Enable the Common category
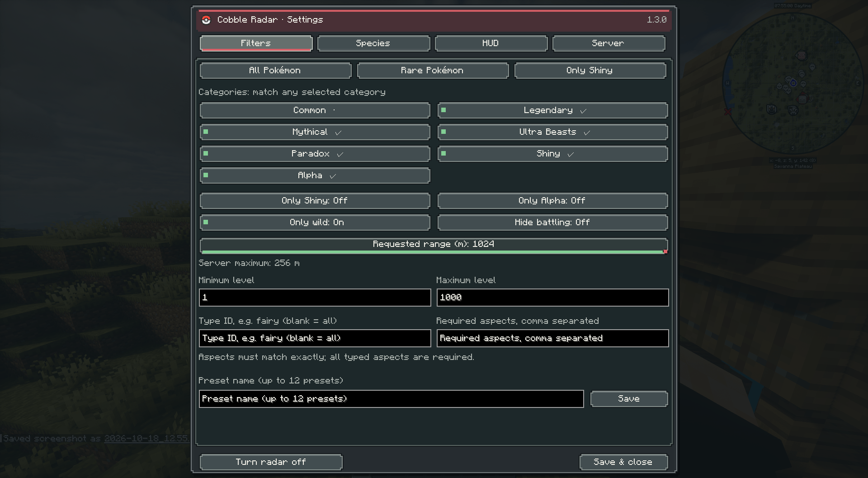This screenshot has width=868, height=478. [315, 110]
